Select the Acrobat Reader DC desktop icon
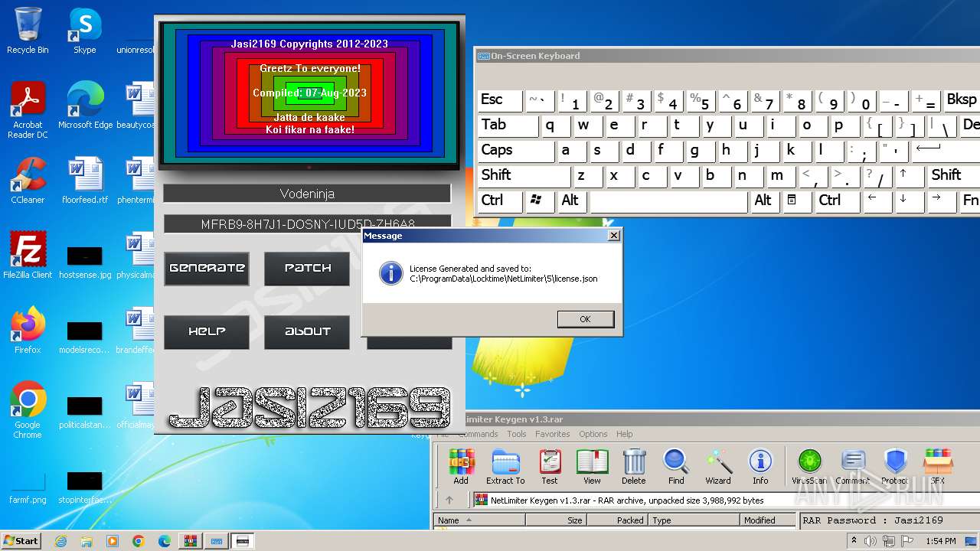This screenshot has width=980, height=551. [x=28, y=110]
